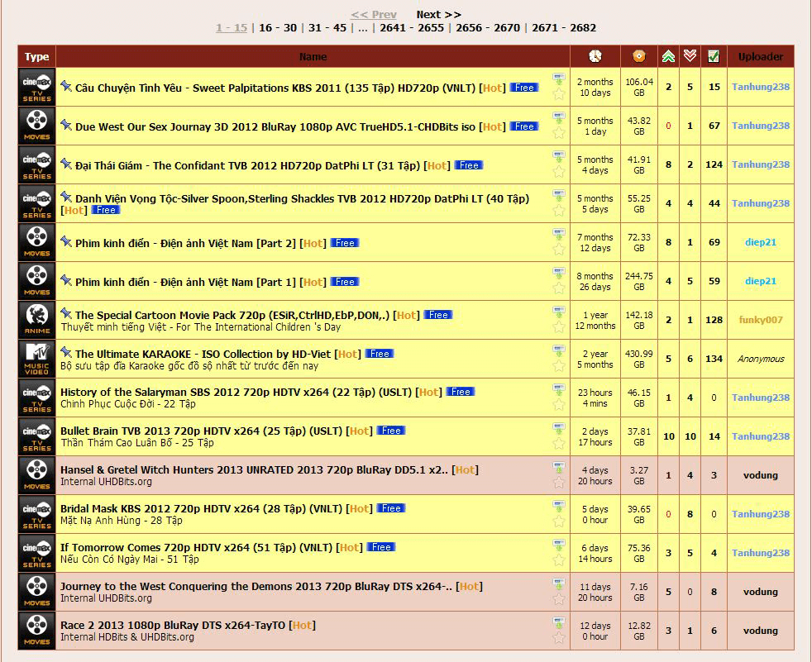Open History of the Salaryman torrent
Viewport: 812px width, 662px height.
[x=236, y=393]
